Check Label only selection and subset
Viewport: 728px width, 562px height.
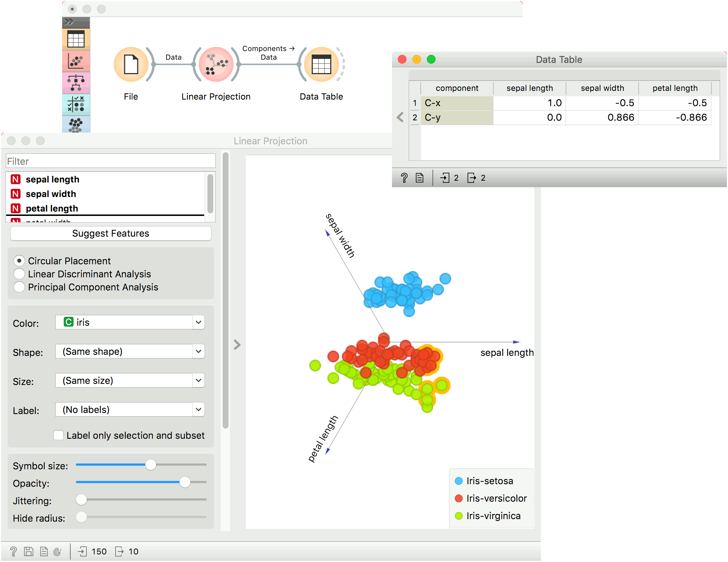tap(58, 435)
